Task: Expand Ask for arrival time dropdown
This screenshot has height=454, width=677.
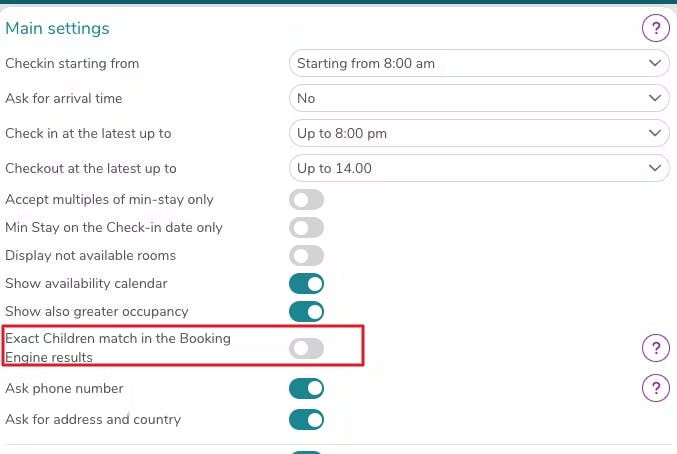Action: (x=479, y=98)
